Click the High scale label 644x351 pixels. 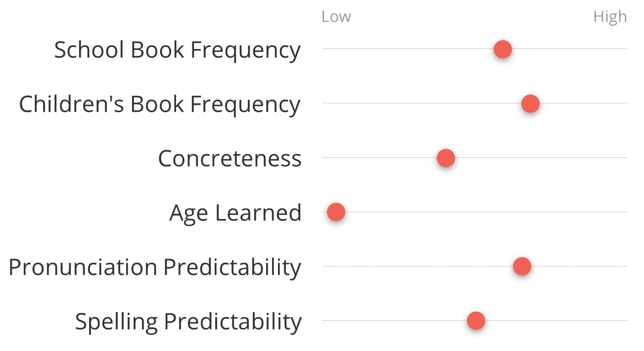pyautogui.click(x=610, y=17)
